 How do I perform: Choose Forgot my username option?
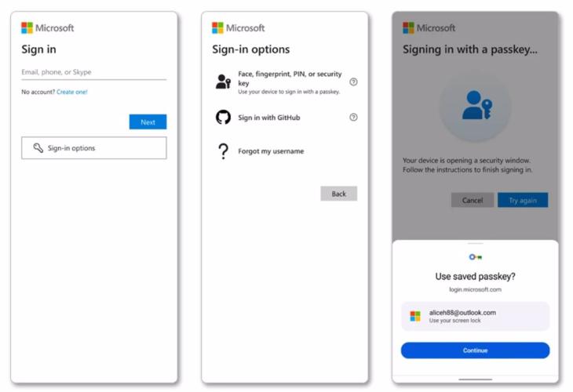[x=271, y=151]
